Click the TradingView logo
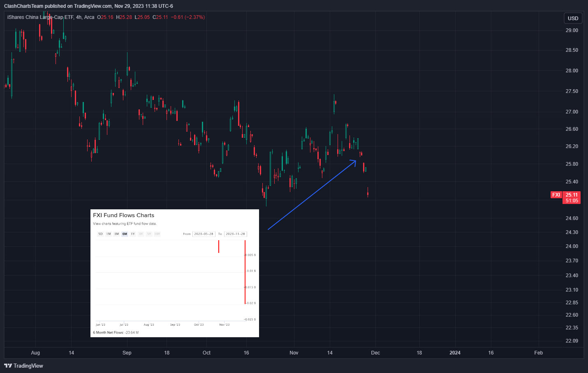 23,366
